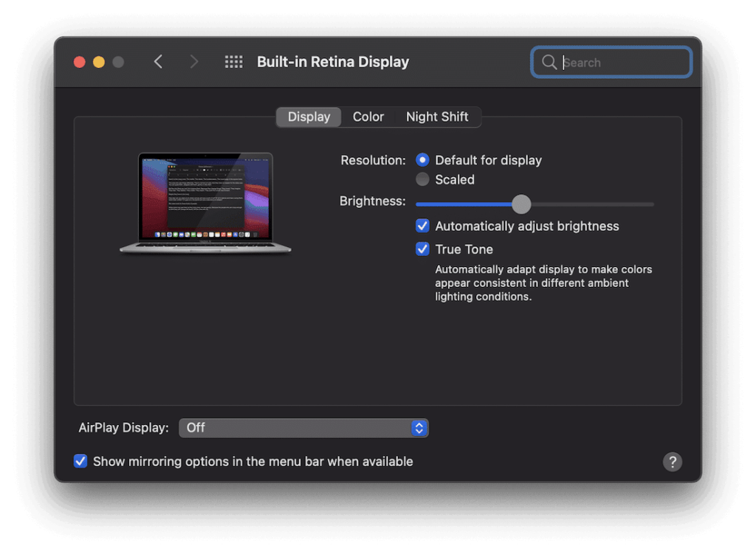Expand the AirPlay Display dropdown
This screenshot has width=756, height=554.
coord(303,428)
